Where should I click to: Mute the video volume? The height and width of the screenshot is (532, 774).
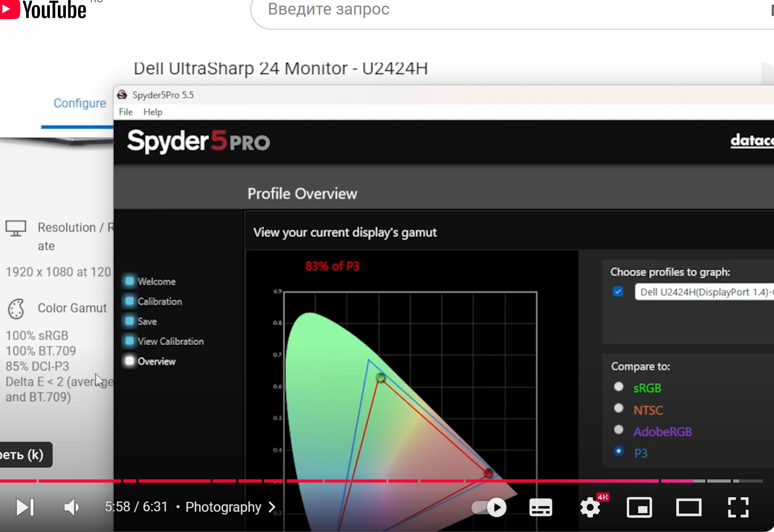click(x=71, y=507)
